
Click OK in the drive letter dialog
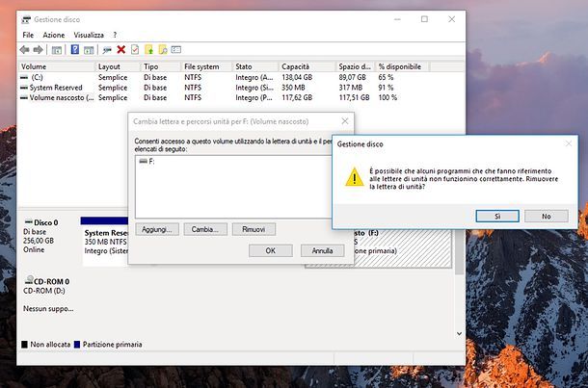(271, 250)
